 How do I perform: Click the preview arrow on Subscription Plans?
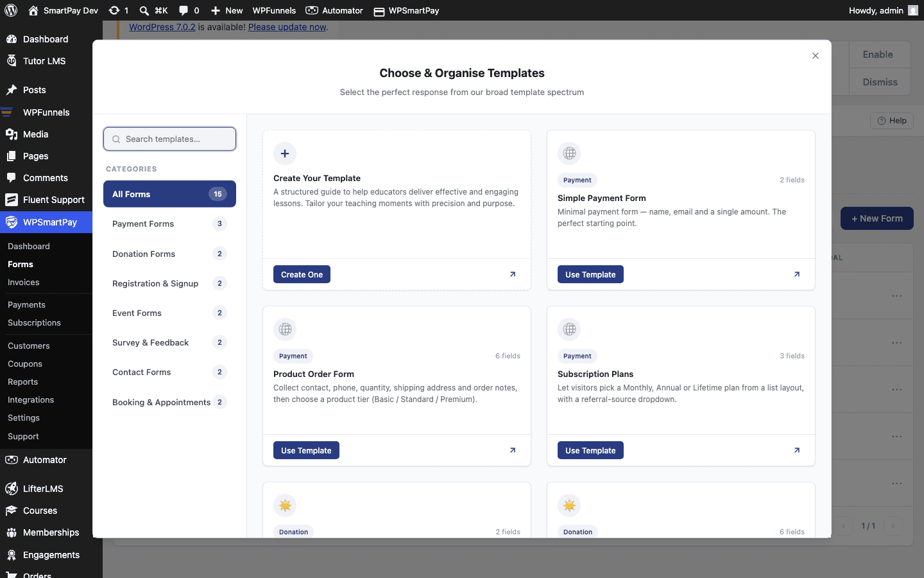[x=797, y=450]
